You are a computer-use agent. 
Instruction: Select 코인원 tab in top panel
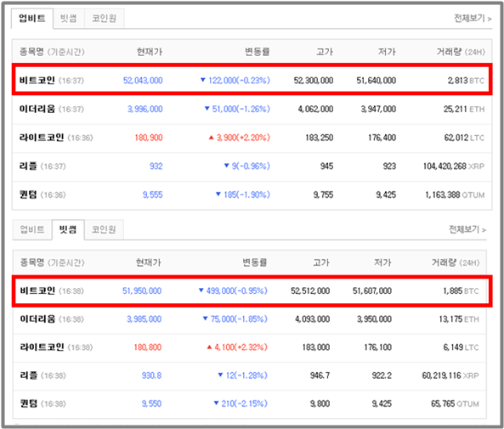pos(105,19)
